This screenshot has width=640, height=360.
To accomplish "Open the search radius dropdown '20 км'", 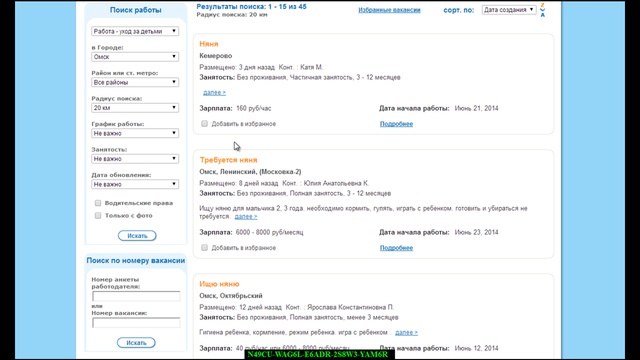I will [135, 108].
